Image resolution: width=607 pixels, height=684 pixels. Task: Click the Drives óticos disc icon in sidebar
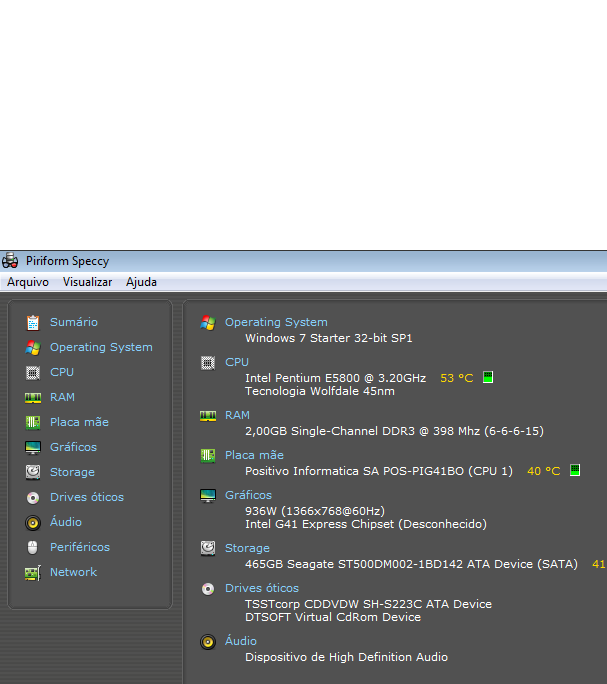[33, 498]
